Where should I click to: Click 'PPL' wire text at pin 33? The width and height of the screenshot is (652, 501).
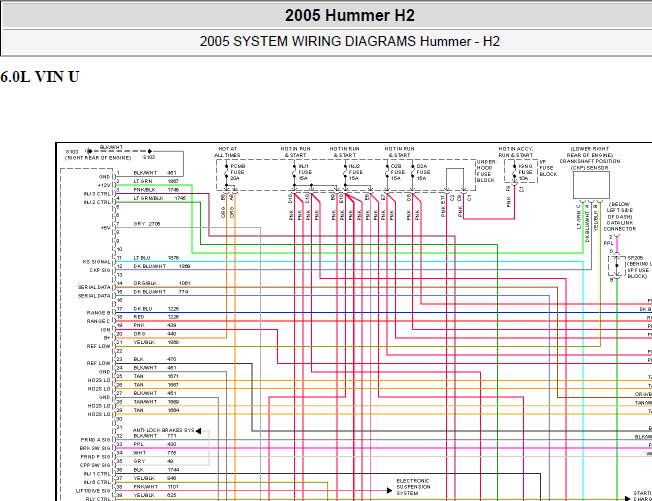[x=138, y=444]
